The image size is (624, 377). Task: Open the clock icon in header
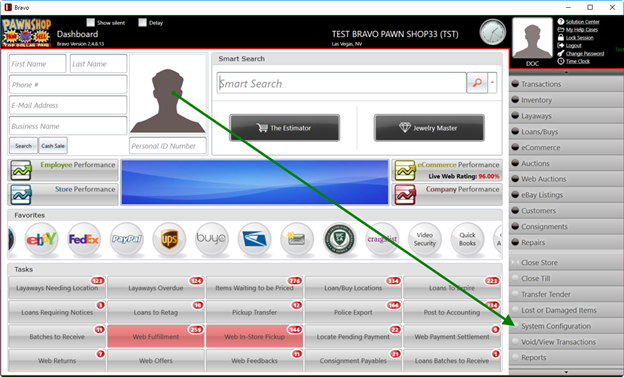493,32
